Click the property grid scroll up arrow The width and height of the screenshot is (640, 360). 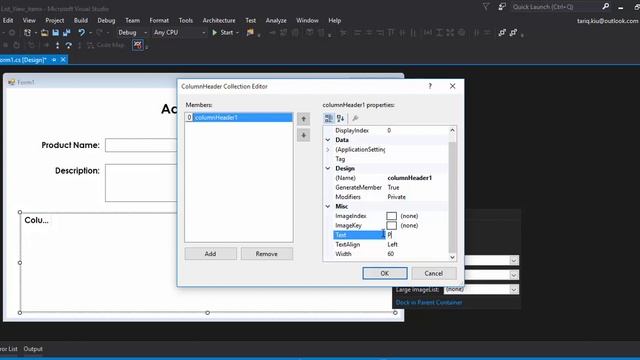tap(452, 131)
